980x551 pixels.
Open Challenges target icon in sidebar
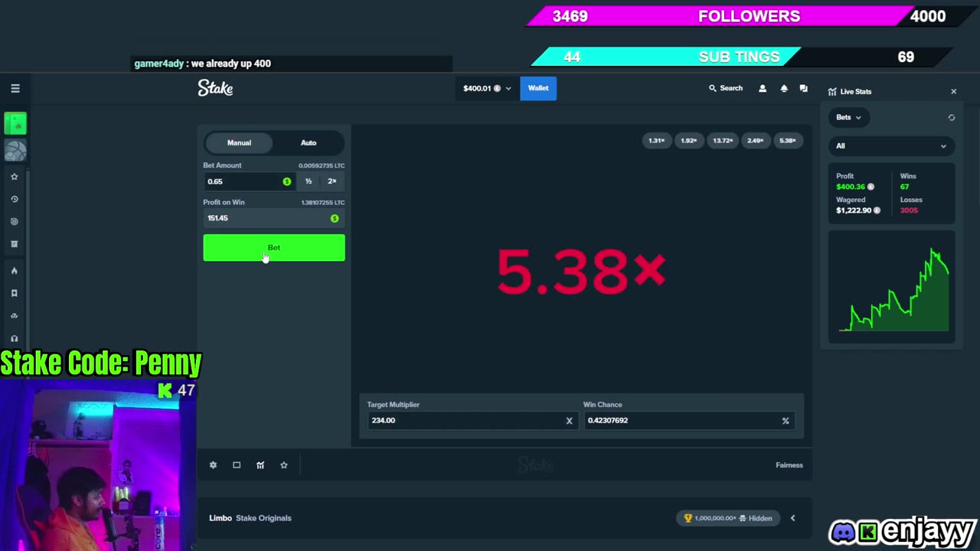pyautogui.click(x=14, y=222)
